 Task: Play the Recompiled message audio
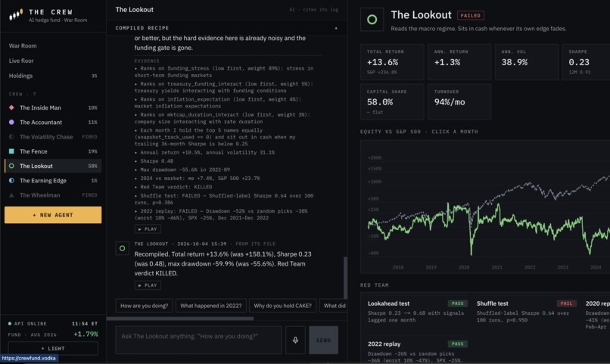point(148,285)
